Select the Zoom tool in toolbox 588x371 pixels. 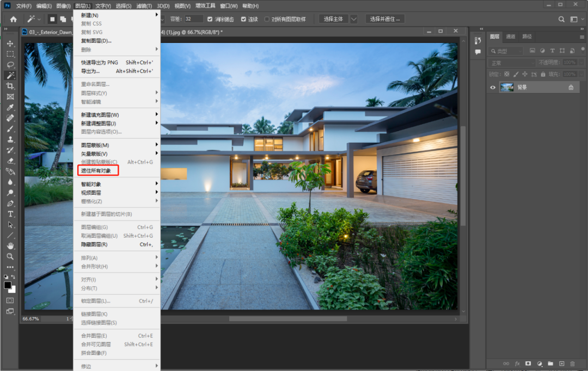pyautogui.click(x=10, y=257)
